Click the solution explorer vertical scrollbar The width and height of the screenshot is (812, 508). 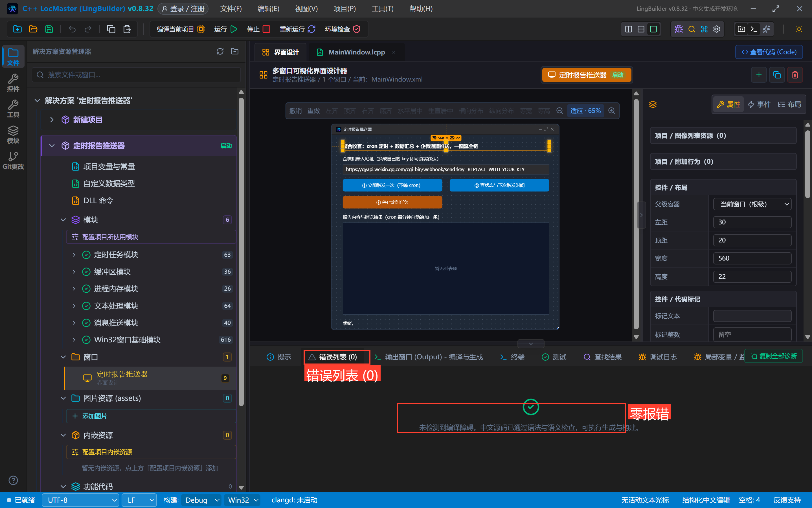point(241,252)
